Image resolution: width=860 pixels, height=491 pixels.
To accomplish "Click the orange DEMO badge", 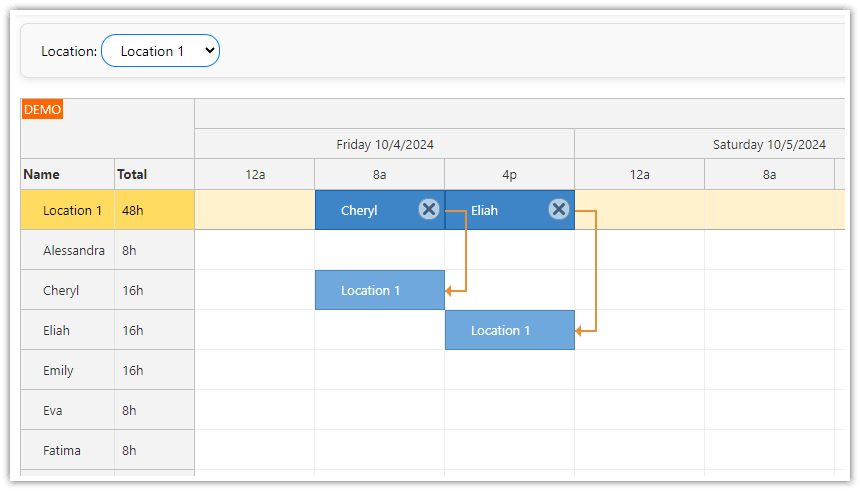I will pos(43,109).
